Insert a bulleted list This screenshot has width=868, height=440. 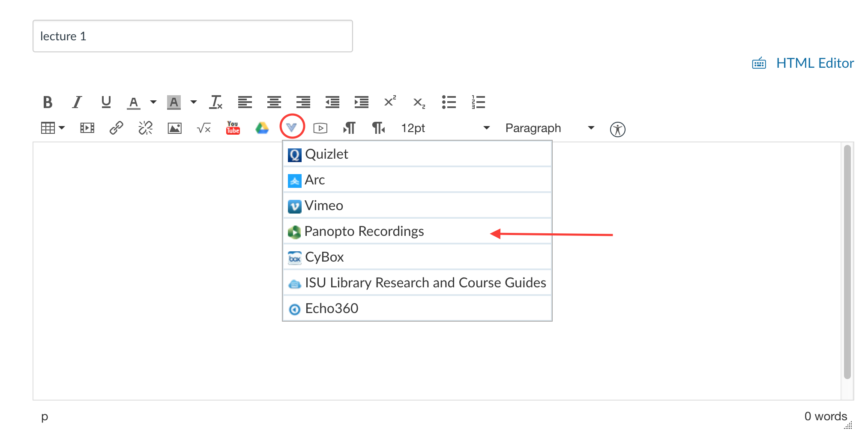pos(449,102)
